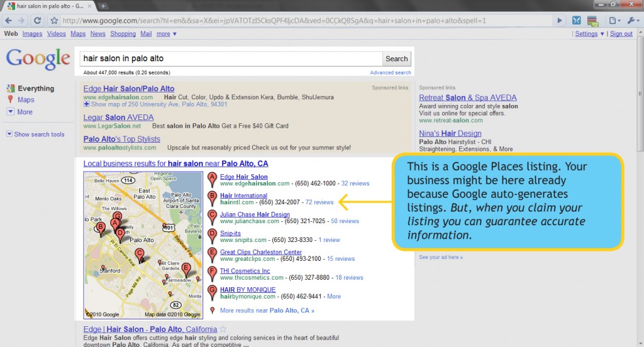
Task: Open Palo Alto's Top Stylists ad
Action: 122,139
